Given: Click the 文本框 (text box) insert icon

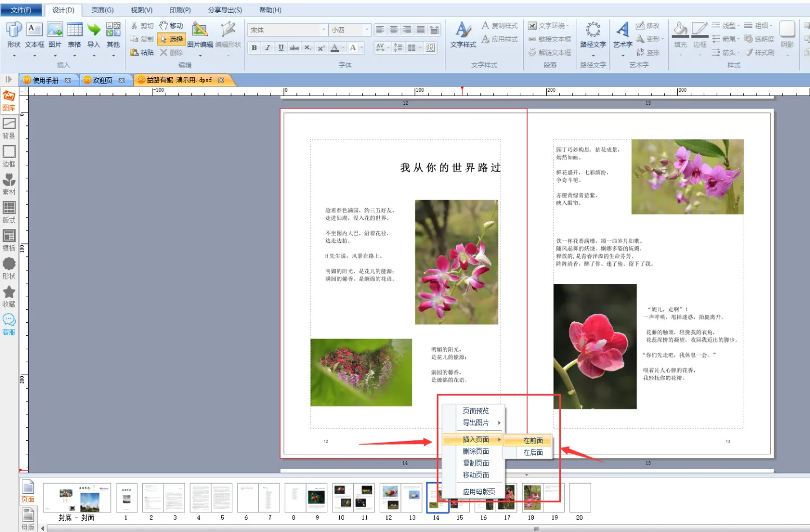Looking at the screenshot, I should click(34, 30).
